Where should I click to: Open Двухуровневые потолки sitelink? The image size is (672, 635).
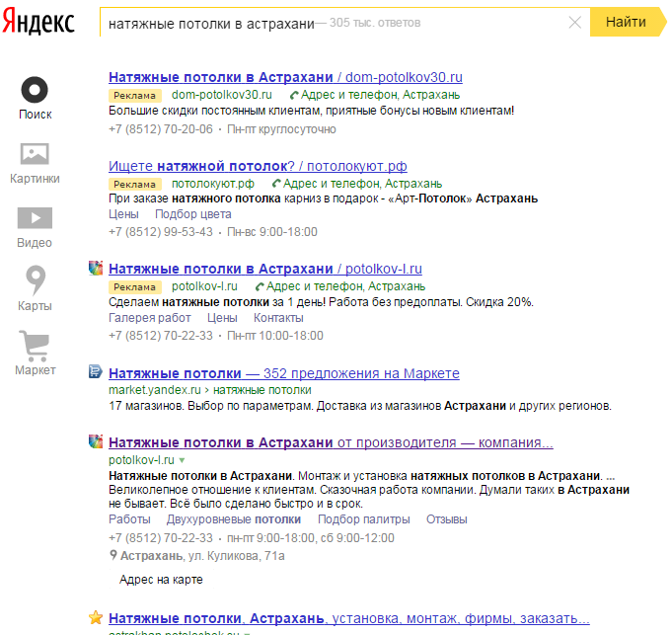(x=234, y=519)
